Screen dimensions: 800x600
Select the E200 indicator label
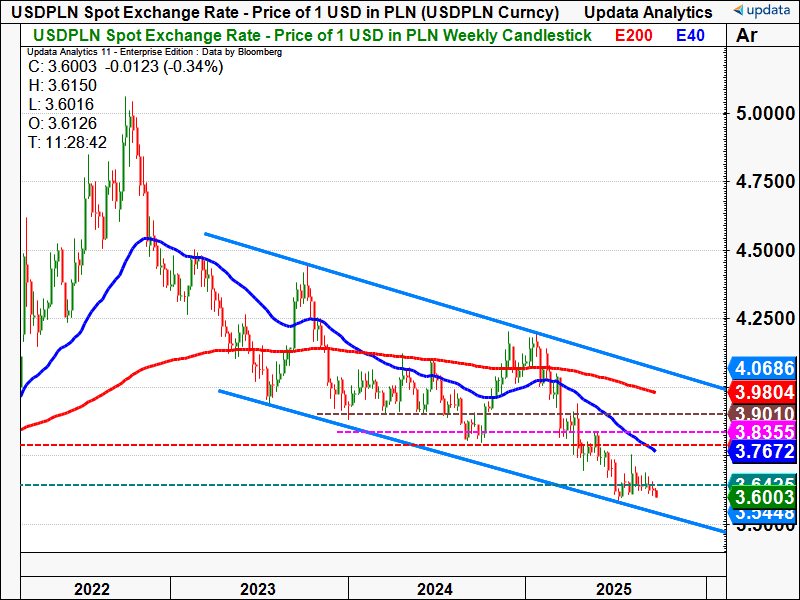point(633,35)
